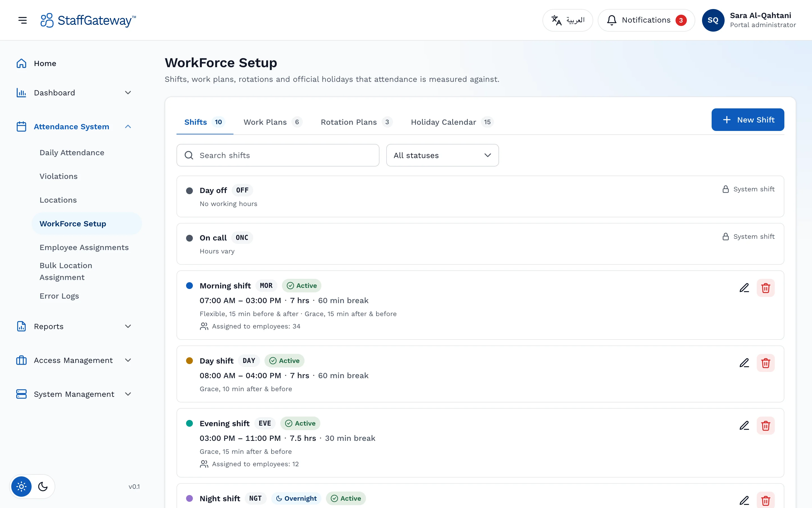Switch to Rotation Plans tab
Viewport: 812px width, 508px height.
[356, 122]
